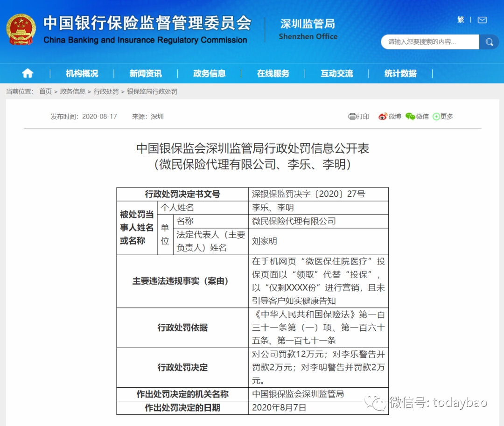
Task: Follow the 银保监局行政处罚 breadcrumb link
Action: (152, 91)
